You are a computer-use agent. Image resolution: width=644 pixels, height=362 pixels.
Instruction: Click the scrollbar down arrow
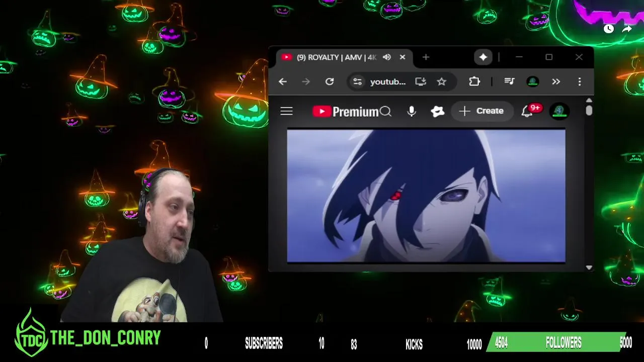(x=589, y=267)
